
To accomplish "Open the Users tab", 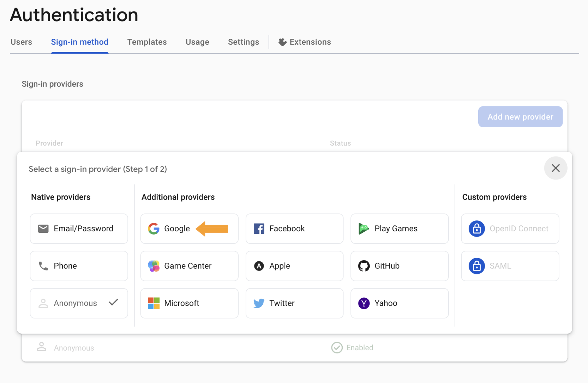I will point(21,42).
